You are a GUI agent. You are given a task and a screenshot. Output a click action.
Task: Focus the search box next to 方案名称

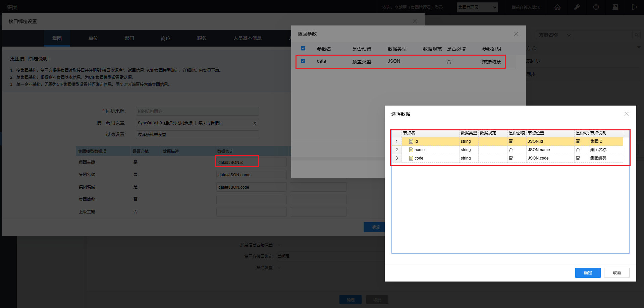pyautogui.click(x=603, y=35)
